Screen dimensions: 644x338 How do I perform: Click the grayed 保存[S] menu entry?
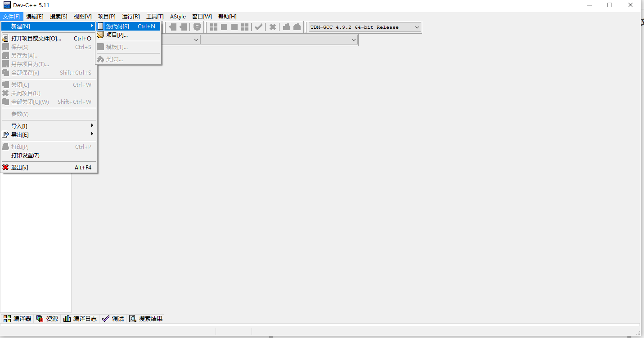pos(49,47)
